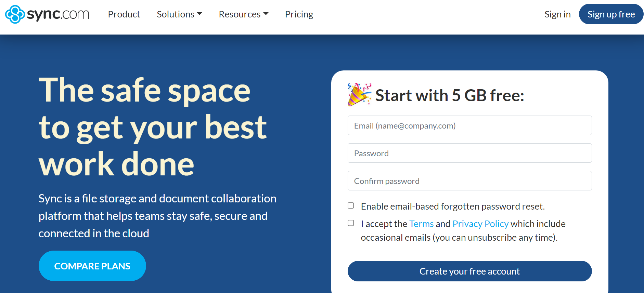
Task: Focus the Confirm password field
Action: (469, 181)
